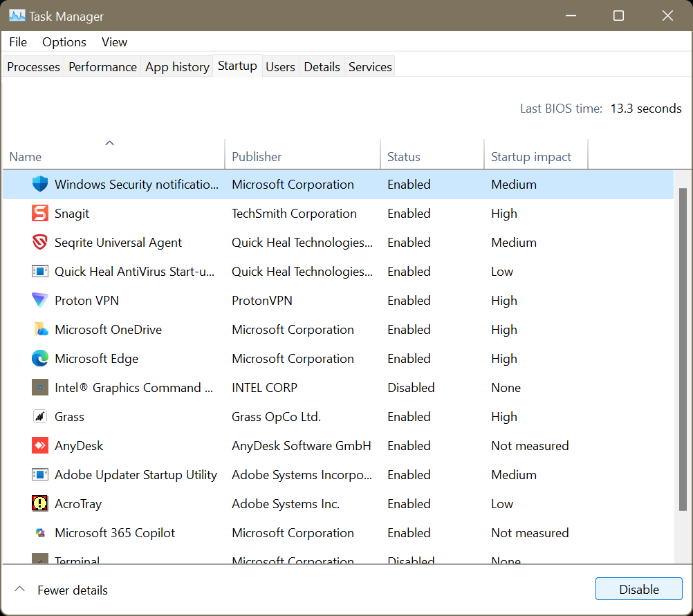Open the File menu
The width and height of the screenshot is (693, 616).
point(18,42)
